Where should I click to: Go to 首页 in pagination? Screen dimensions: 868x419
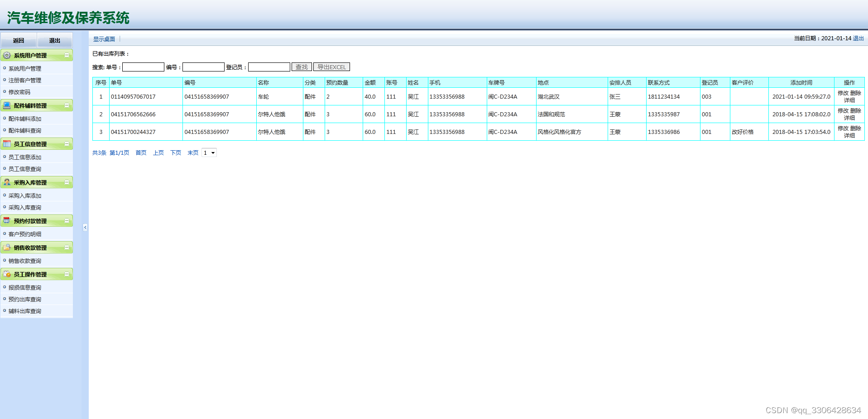[x=141, y=153]
